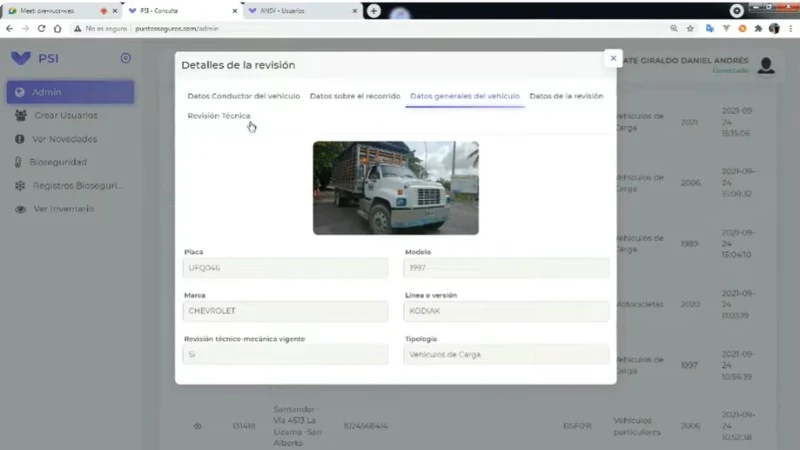Open a new browser tab with plus button
This screenshot has width=800, height=450.
click(373, 11)
